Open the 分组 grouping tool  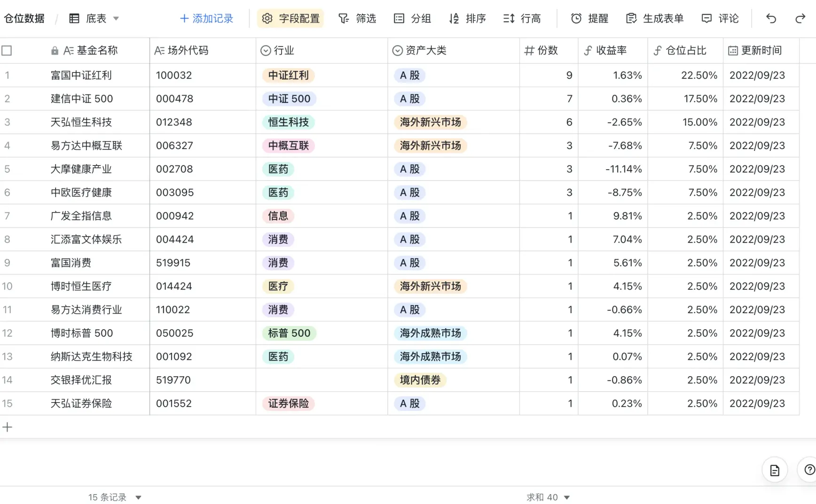412,18
